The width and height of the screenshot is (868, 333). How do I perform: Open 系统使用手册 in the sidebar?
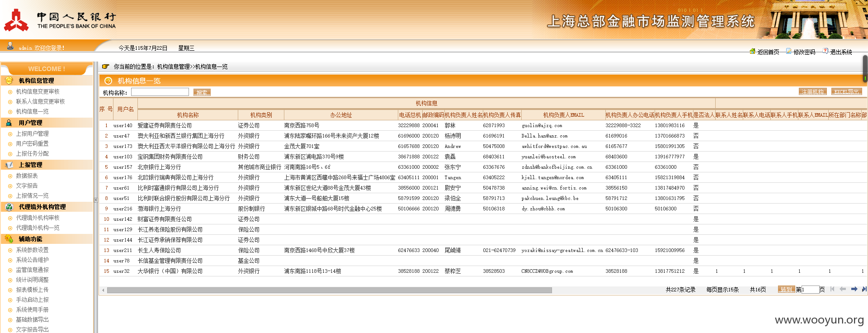point(33,309)
